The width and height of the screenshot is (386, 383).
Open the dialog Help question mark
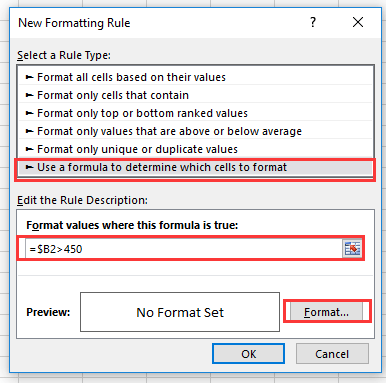click(x=313, y=23)
